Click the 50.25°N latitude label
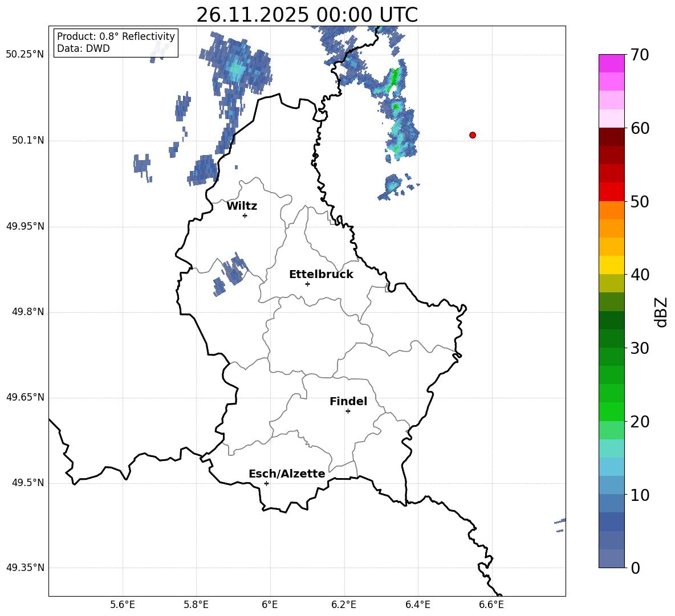 pos(25,55)
